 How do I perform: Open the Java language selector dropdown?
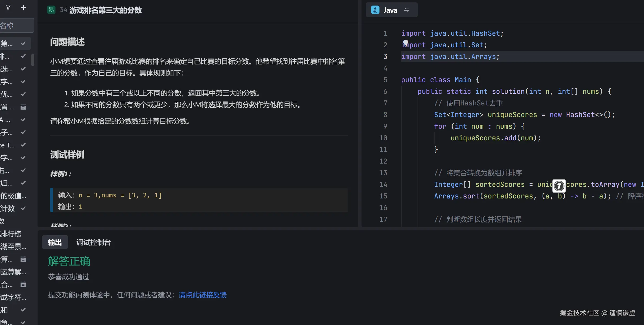click(x=391, y=10)
